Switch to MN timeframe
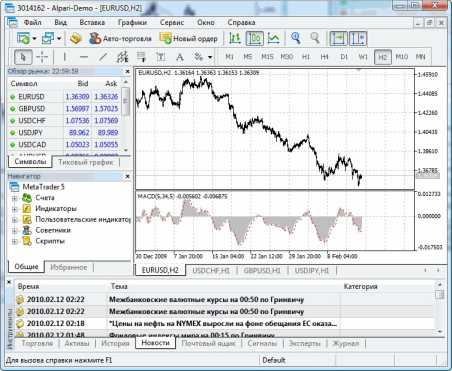Viewport: 452px width, 371px height. coord(421,57)
